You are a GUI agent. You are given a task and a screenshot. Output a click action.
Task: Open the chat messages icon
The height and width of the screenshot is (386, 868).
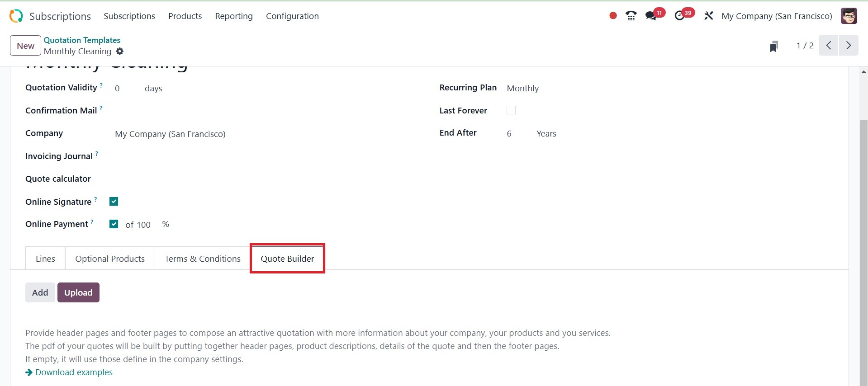(651, 16)
